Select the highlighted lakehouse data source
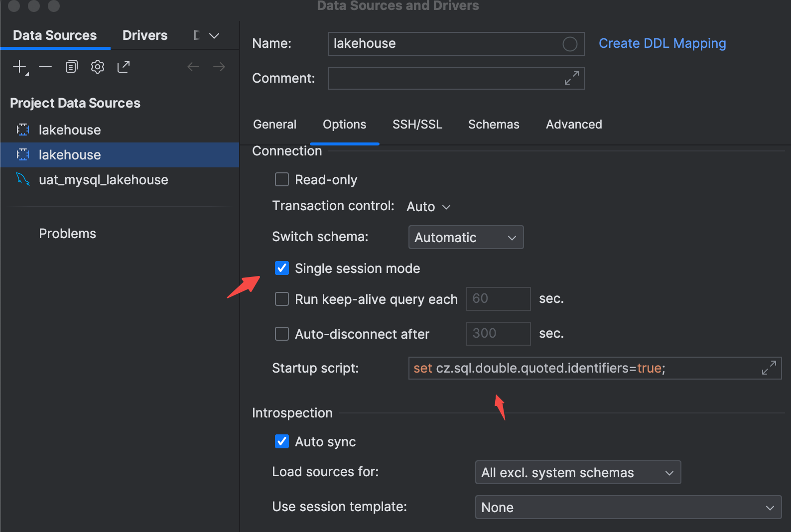 (120, 155)
